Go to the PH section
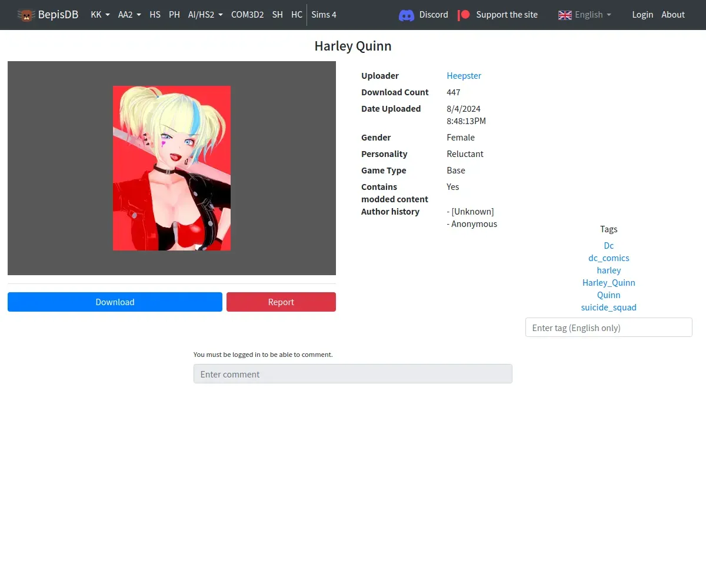Screen dimensions: 706x588 click(174, 15)
